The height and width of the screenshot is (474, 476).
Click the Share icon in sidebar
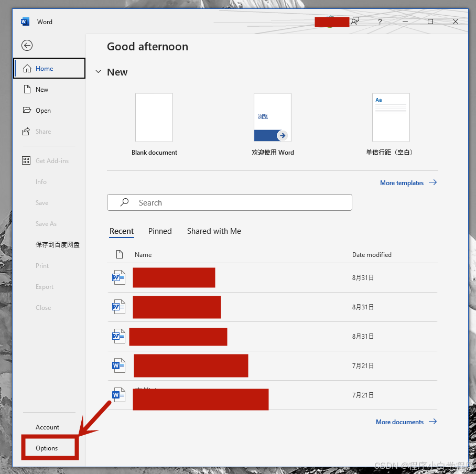(x=26, y=131)
